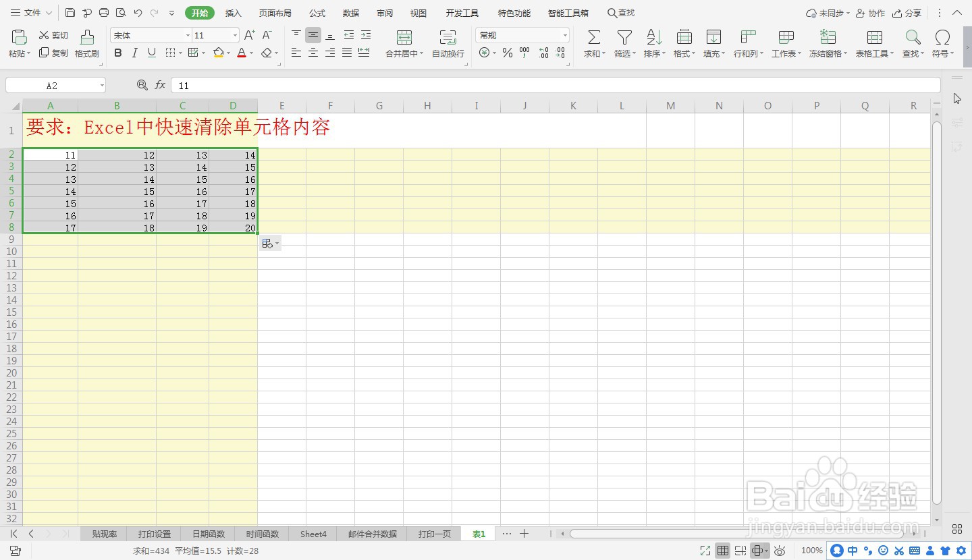The width and height of the screenshot is (972, 560).
Task: Click the Print icon in the quick access toolbar
Action: (x=104, y=13)
